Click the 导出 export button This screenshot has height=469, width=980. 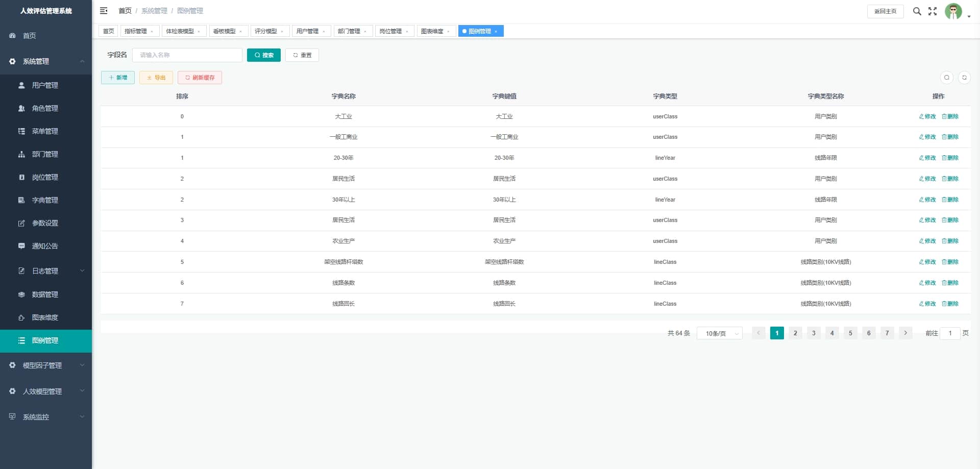tap(156, 78)
